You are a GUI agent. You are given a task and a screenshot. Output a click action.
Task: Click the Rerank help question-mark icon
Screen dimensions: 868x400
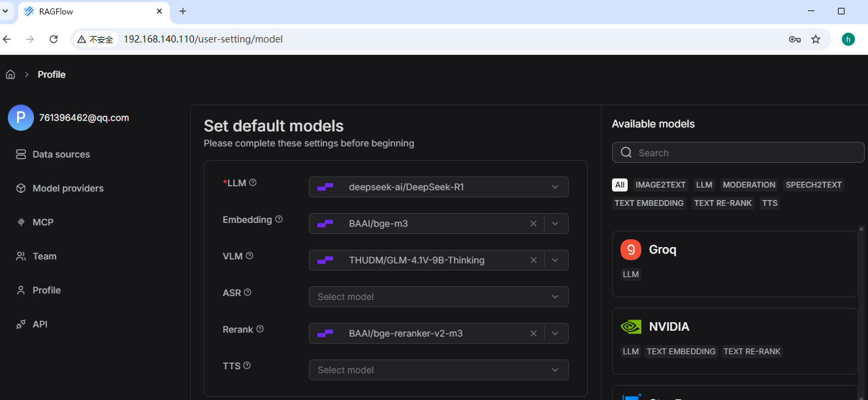260,329
